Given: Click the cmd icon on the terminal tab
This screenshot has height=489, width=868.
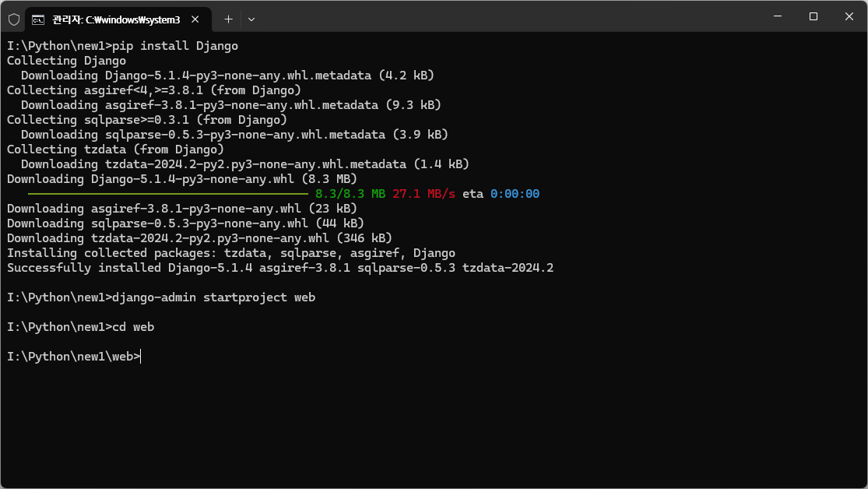Looking at the screenshot, I should pyautogui.click(x=38, y=20).
